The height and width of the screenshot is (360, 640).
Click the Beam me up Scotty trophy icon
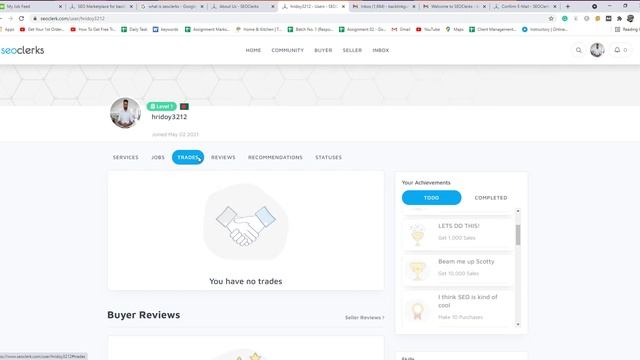point(417,271)
